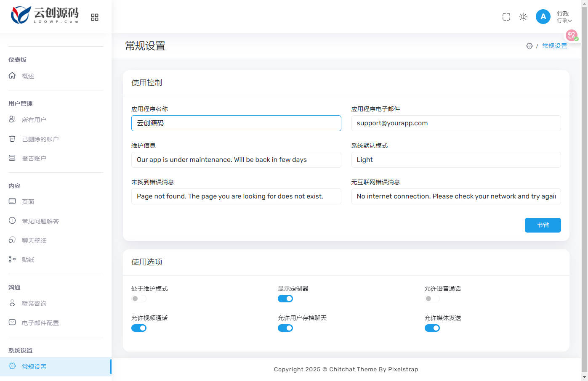
Task: Click the page vertical scrollbar
Action: pyautogui.click(x=584, y=189)
